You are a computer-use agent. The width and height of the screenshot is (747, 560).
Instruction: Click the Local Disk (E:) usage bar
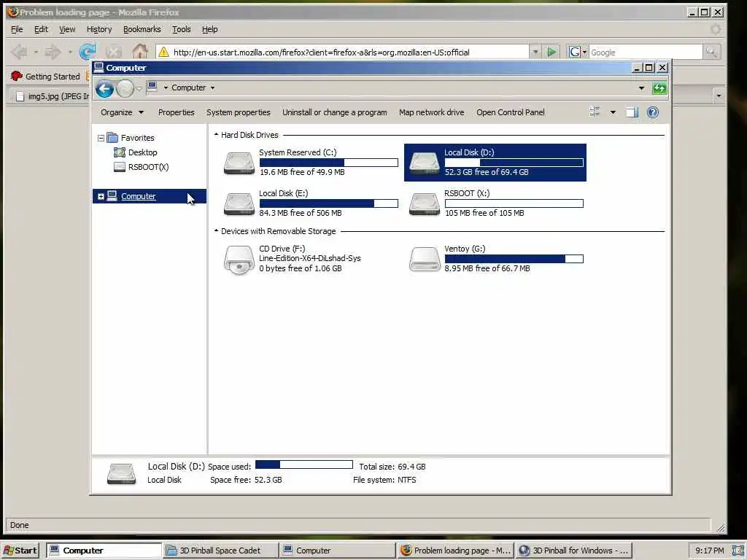329,204
